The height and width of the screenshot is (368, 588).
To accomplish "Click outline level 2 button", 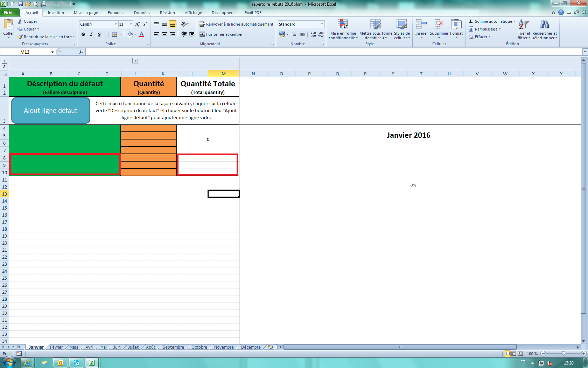I will pos(5,67).
